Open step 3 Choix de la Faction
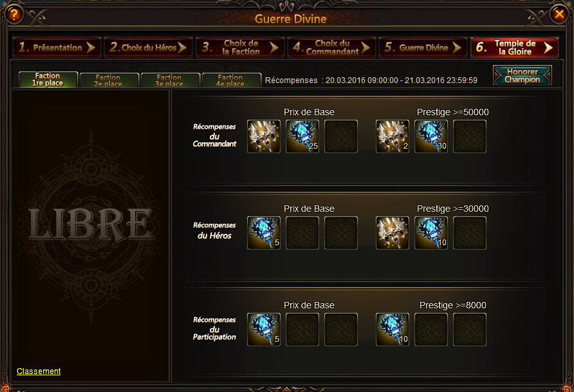Viewport: 574px width, 392px height. 240,47
